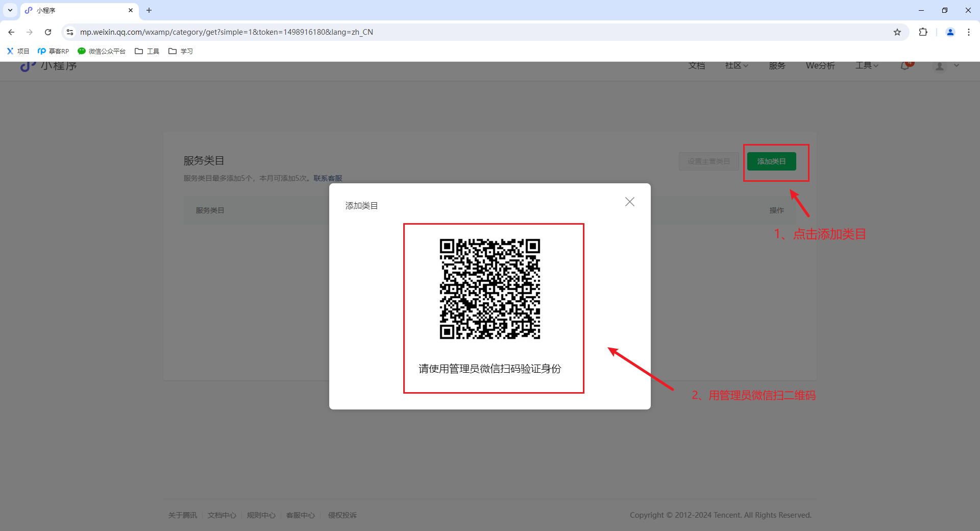Close the 小程序 tab

pyautogui.click(x=131, y=10)
